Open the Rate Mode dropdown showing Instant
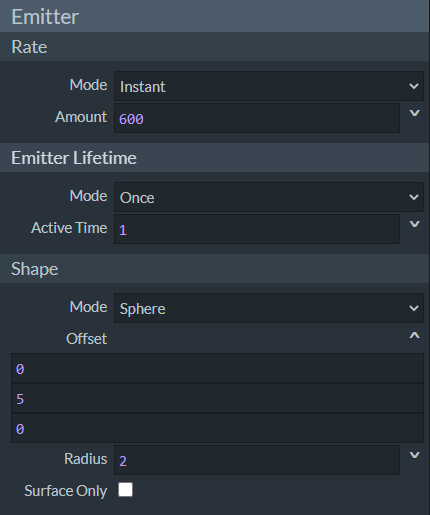Screen dimensions: 430x515 (x=269, y=86)
